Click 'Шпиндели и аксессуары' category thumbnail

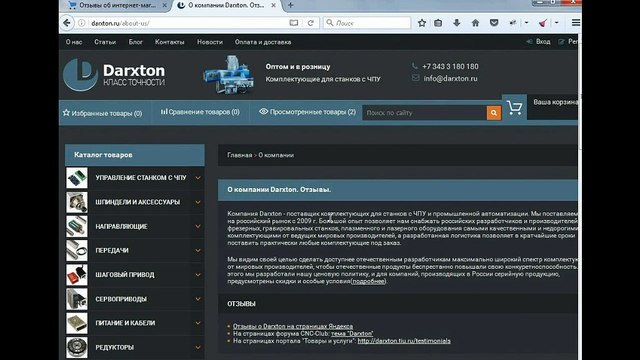pos(77,202)
